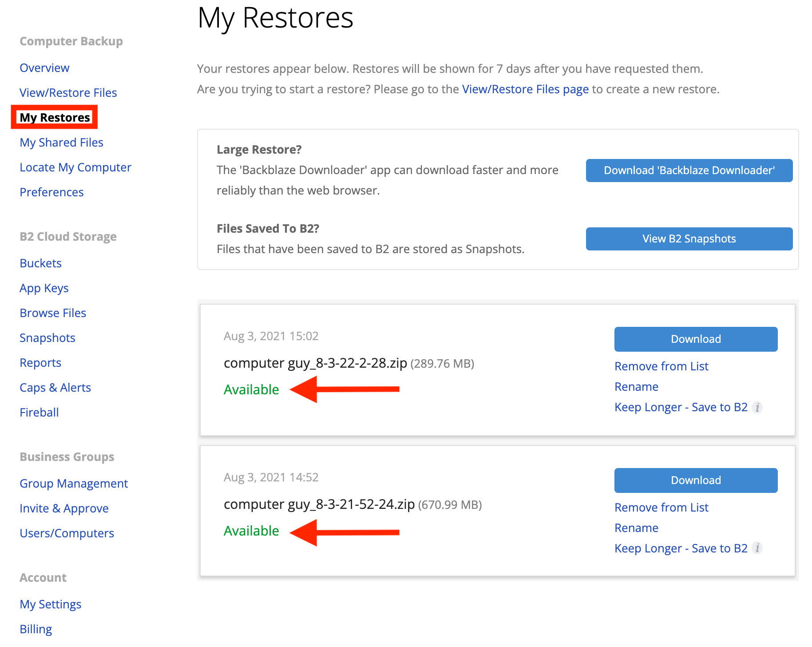Open the Overview page

point(44,68)
